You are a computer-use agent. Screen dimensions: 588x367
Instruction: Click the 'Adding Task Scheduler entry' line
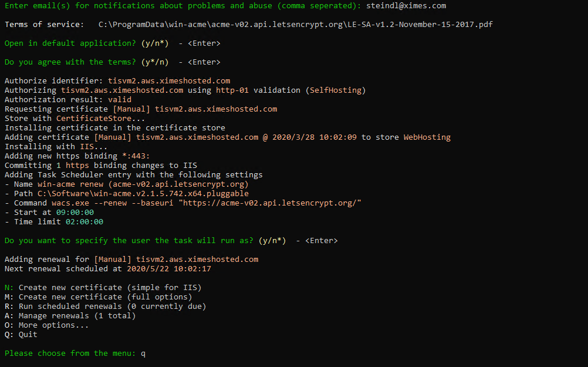click(x=133, y=174)
